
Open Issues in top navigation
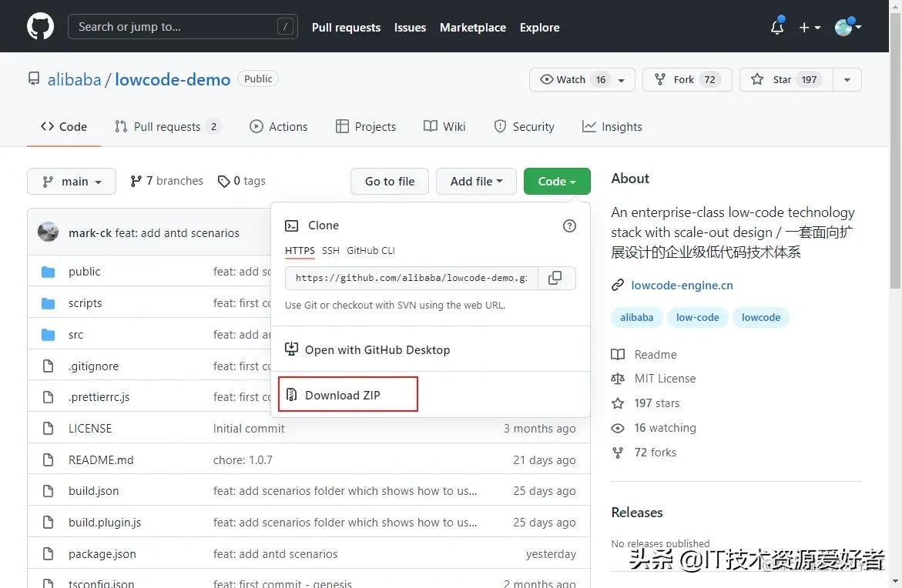coord(410,27)
